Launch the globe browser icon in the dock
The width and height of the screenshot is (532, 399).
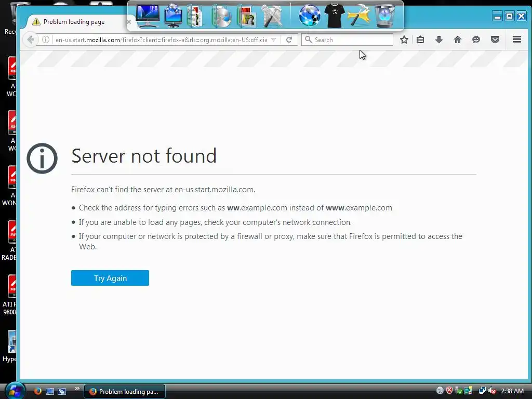click(x=309, y=16)
